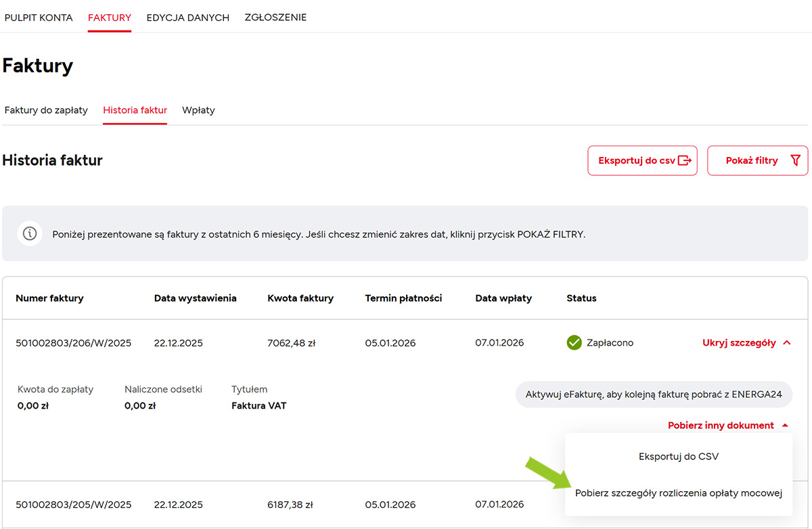The width and height of the screenshot is (812, 529).
Task: Click the info icon in the notice banner
Action: (x=30, y=233)
